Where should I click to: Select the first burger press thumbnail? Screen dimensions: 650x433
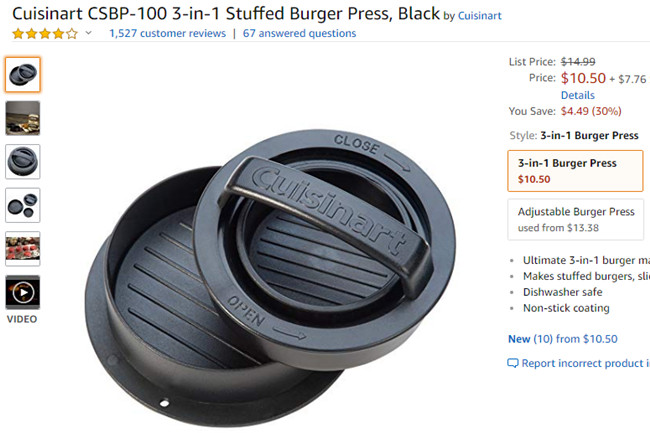coord(22,74)
